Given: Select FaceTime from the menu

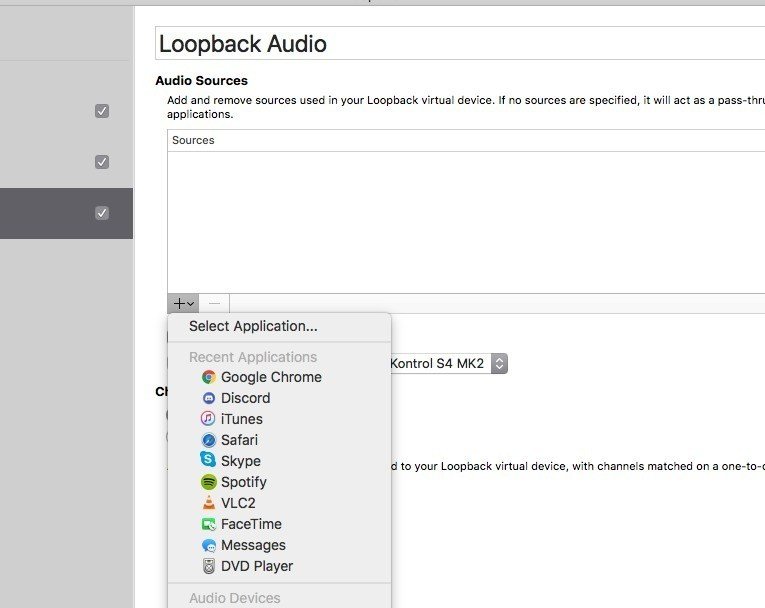Looking at the screenshot, I should [x=279, y=524].
